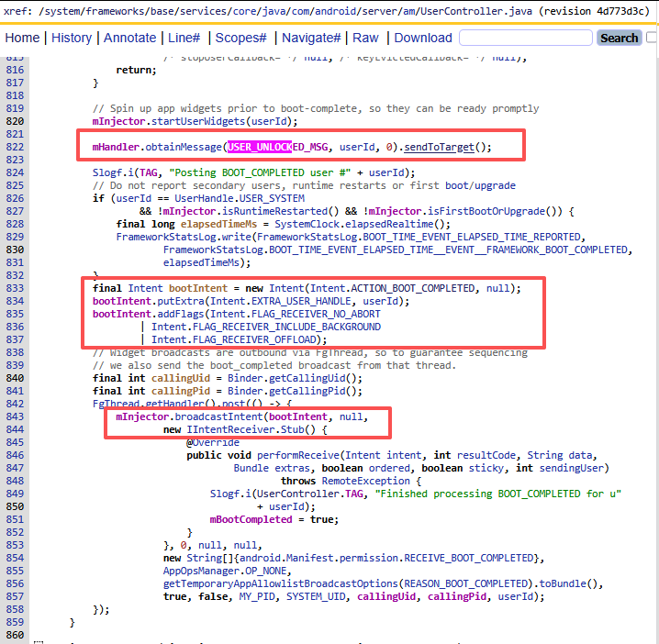Click getCallingPid method on line 841
Viewport: 659px width, 644px height.
tap(307, 391)
